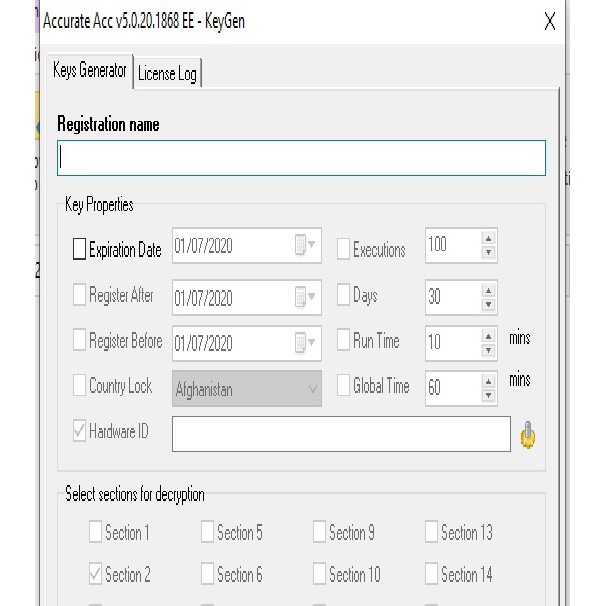Click the Register After date field

point(247,297)
